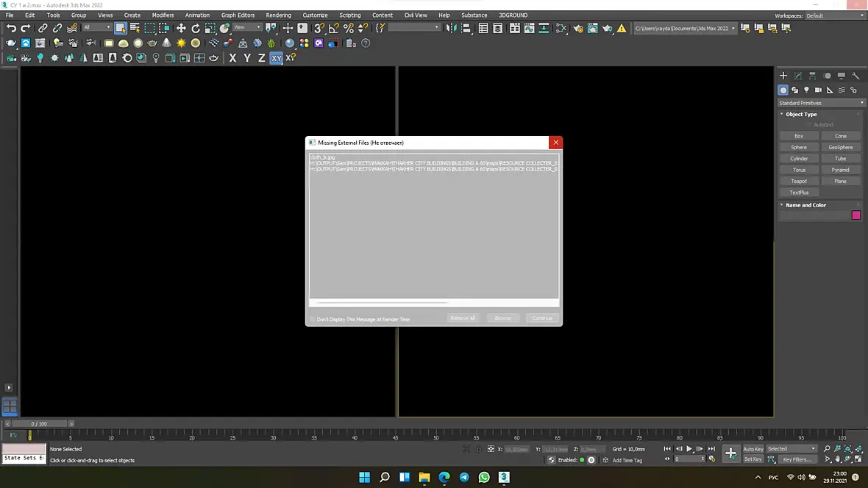
Task: Toggle the AutoGrid checkbox
Action: (809, 124)
